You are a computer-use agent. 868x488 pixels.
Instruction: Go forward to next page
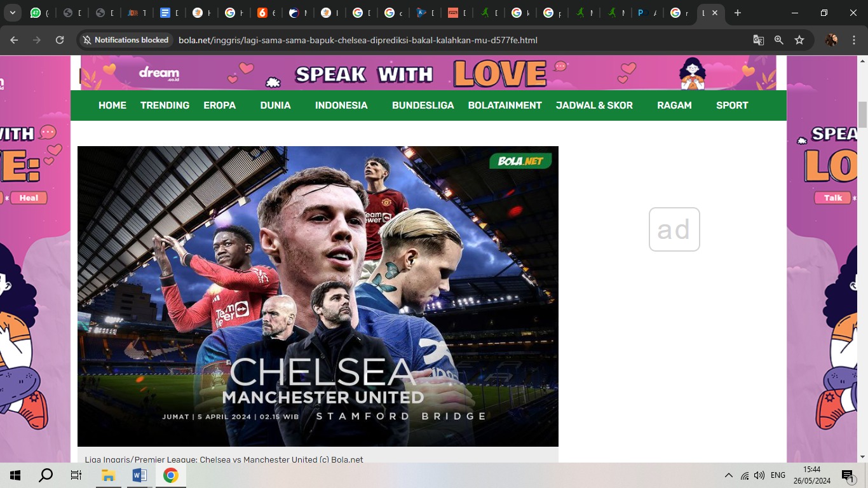pyautogui.click(x=37, y=40)
